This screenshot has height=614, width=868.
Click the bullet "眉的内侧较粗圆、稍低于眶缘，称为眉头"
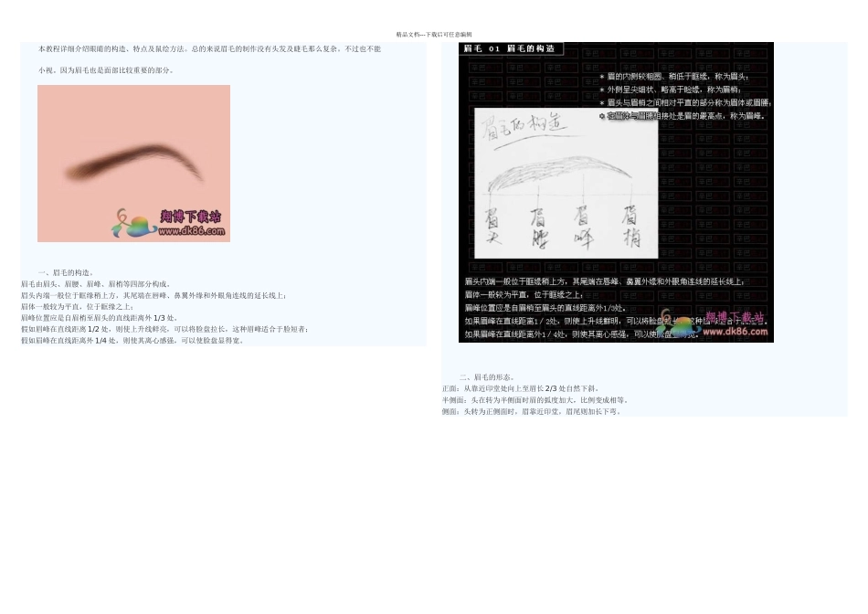tap(675, 77)
